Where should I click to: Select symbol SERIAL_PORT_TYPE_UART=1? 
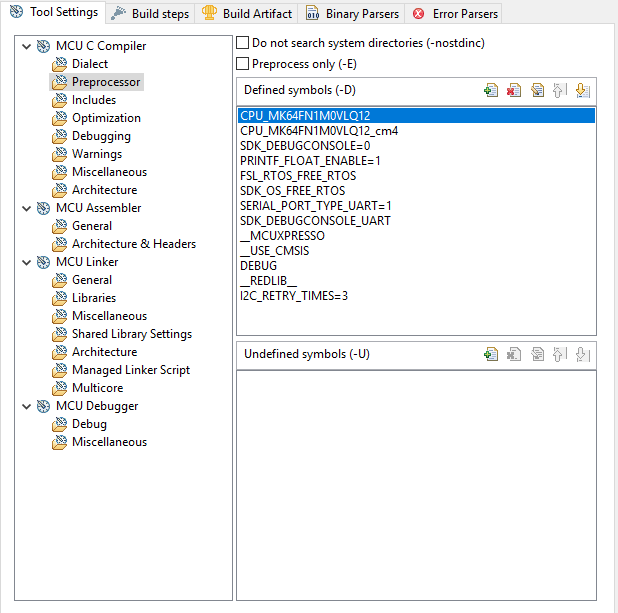[416, 206]
